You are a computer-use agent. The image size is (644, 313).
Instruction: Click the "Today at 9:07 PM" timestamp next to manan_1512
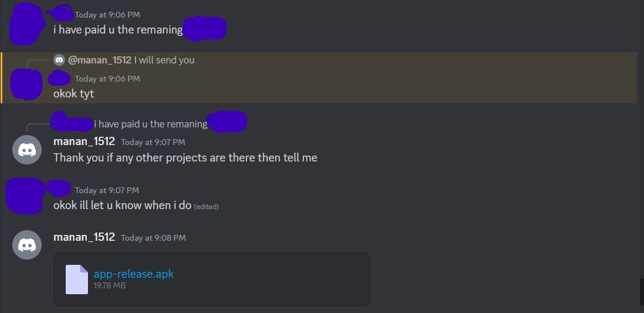[152, 142]
